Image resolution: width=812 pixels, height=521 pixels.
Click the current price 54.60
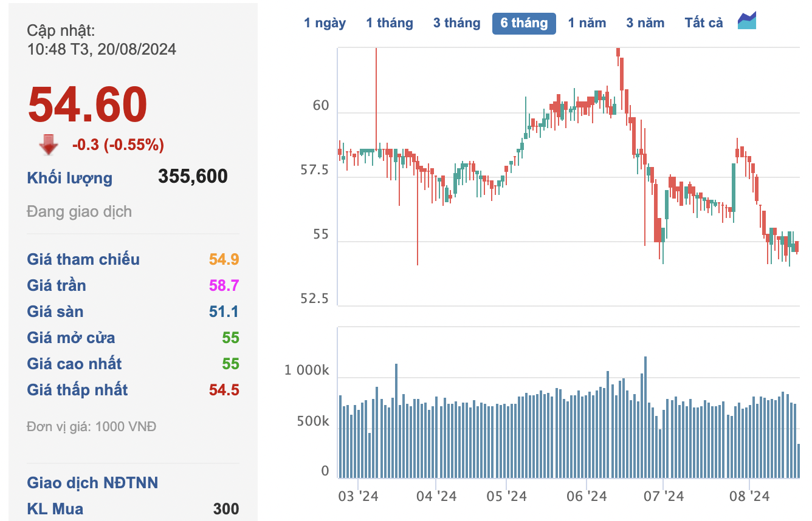coord(88,104)
